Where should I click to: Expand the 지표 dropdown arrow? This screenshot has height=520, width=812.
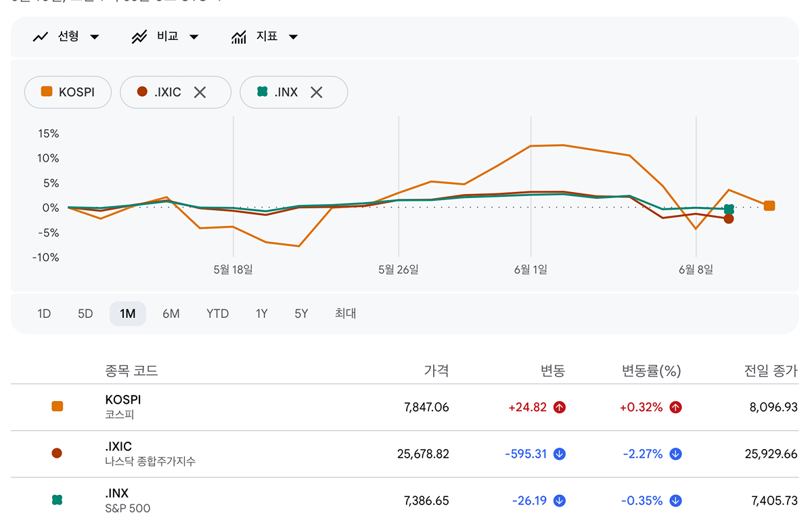point(293,37)
